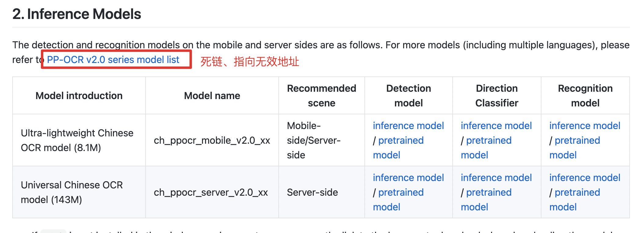This screenshot has height=233, width=644.
Task: Click the mobile Direction Classifier inference model link
Action: [x=496, y=126]
